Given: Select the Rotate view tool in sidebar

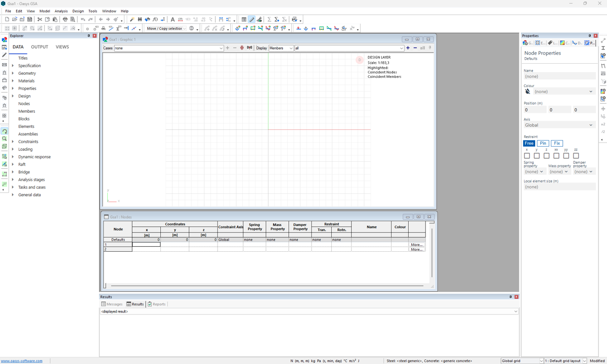Looking at the screenshot, I should pos(5,131).
